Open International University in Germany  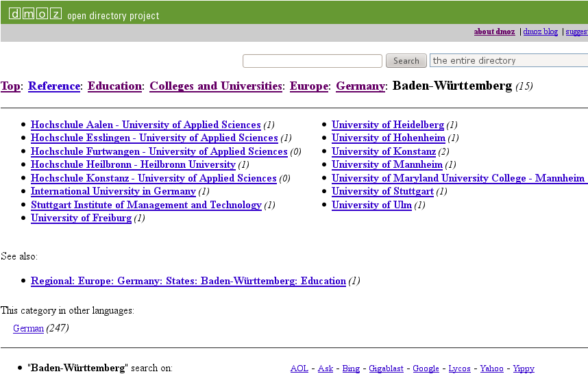pos(113,191)
